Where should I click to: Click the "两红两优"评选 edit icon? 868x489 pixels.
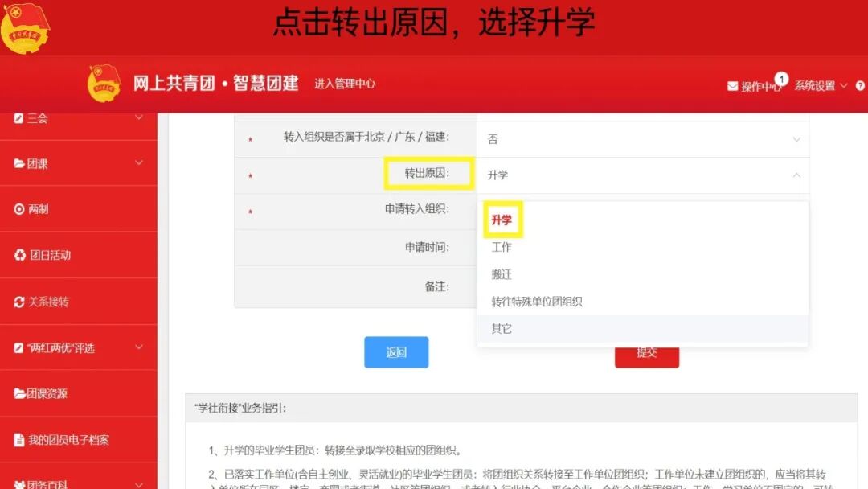click(18, 347)
